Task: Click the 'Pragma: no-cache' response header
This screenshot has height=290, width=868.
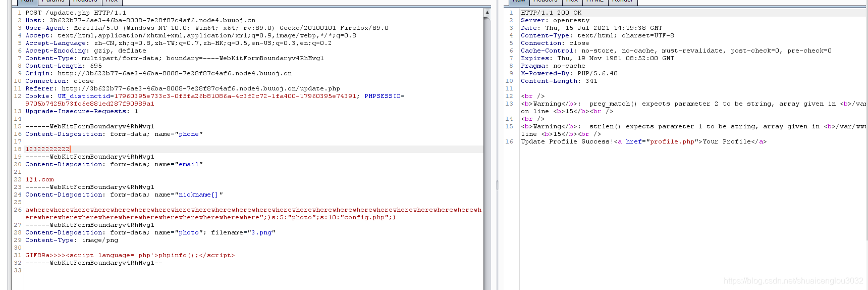Action: tap(553, 66)
